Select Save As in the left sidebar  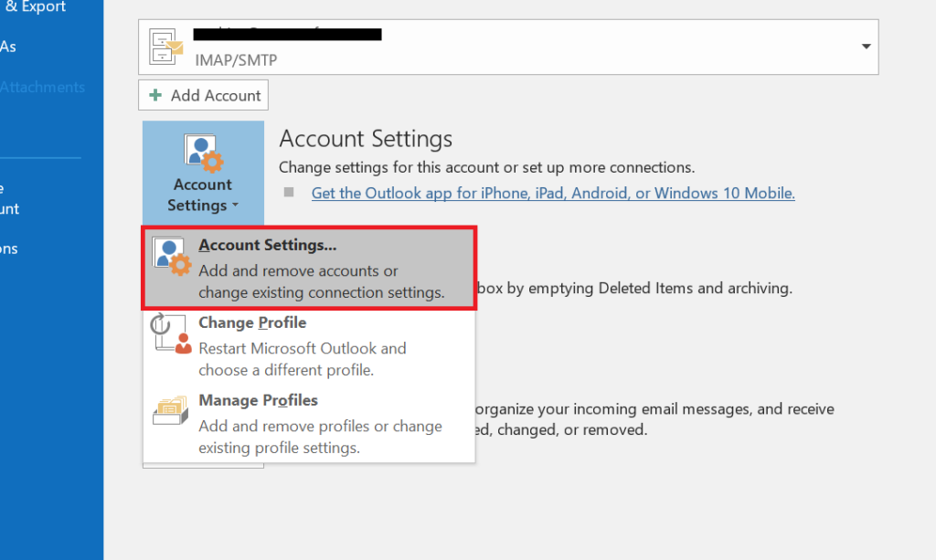(x=8, y=47)
